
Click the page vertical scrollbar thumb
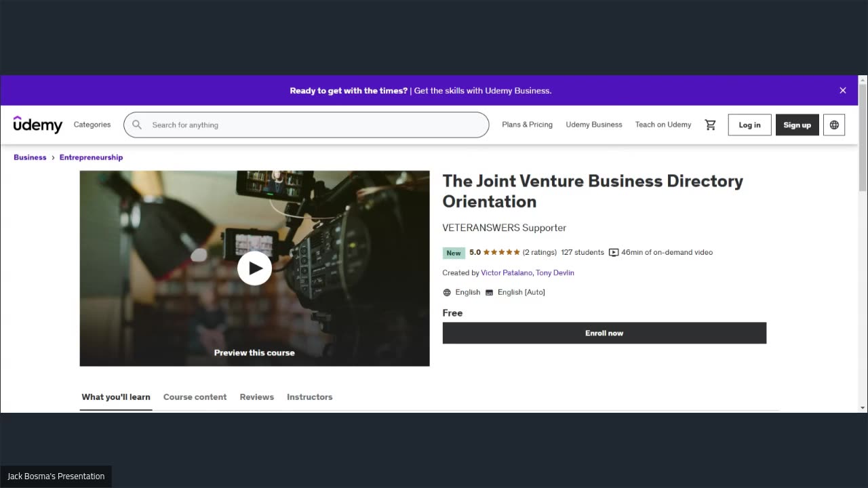pos(863,138)
